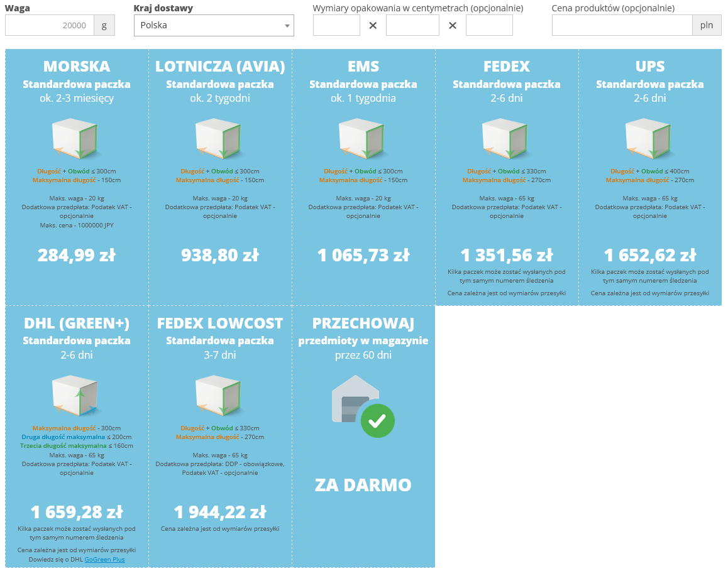Screen dimensions: 728x571
Task: Click the pln currency unit label
Action: coord(707,26)
